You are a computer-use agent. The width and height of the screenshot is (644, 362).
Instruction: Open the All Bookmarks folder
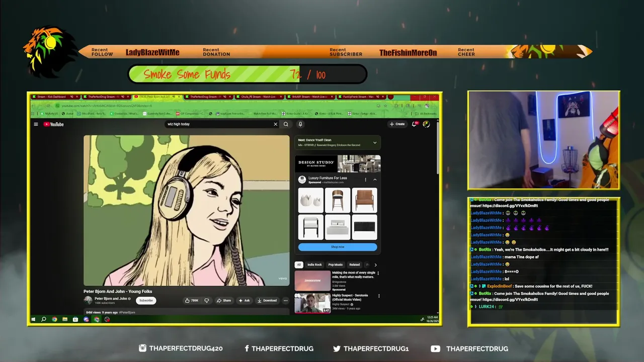(x=425, y=114)
